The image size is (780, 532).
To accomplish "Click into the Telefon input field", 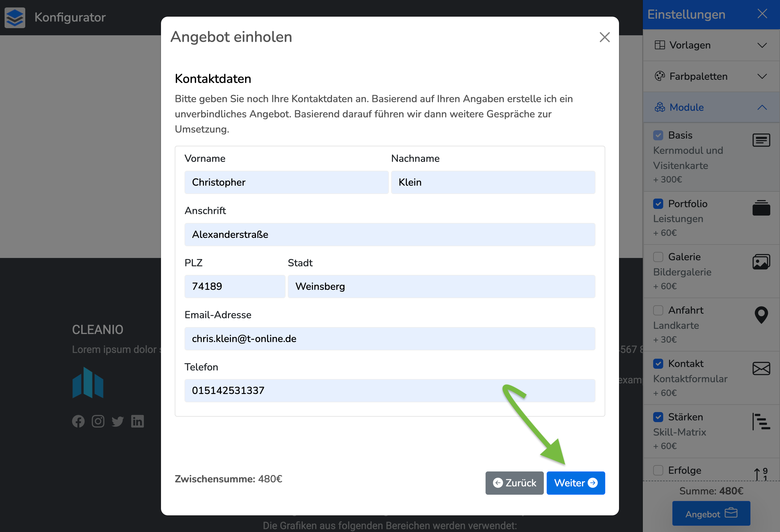I will (x=389, y=390).
